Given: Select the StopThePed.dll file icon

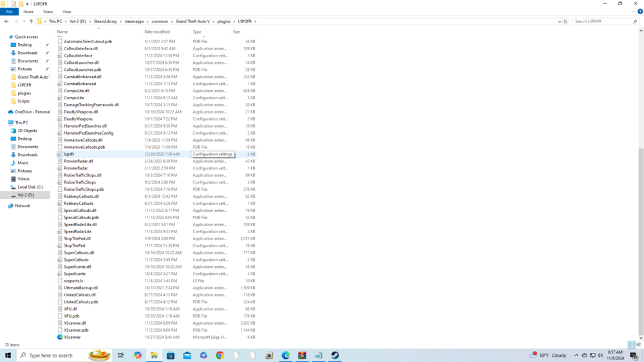Looking at the screenshot, I should [x=60, y=239].
